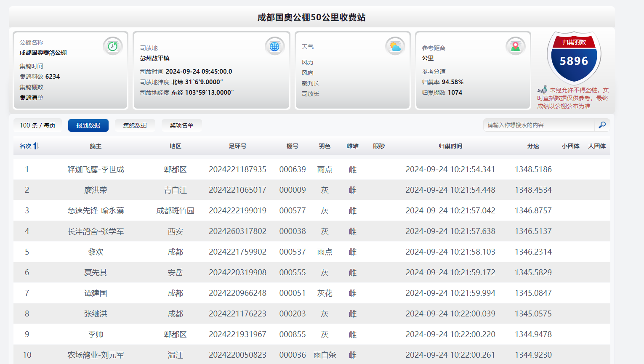Switch to the 集鸽数据 tab
Image resolution: width=644 pixels, height=364 pixels.
point(135,125)
